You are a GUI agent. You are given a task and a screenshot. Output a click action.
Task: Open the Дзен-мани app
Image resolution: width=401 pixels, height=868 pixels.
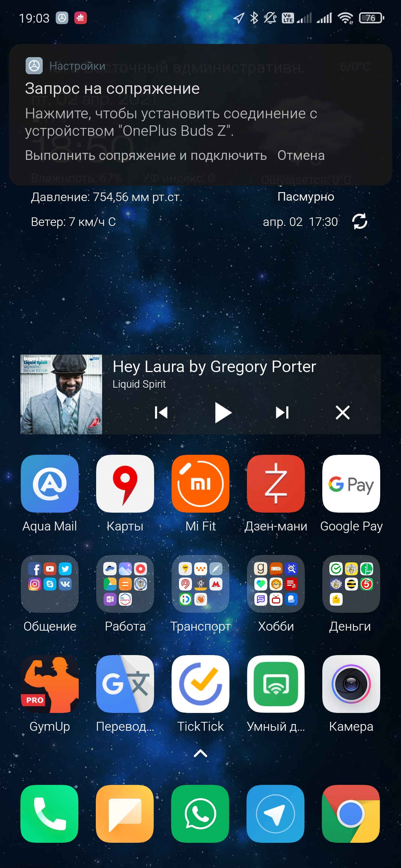pos(276,484)
